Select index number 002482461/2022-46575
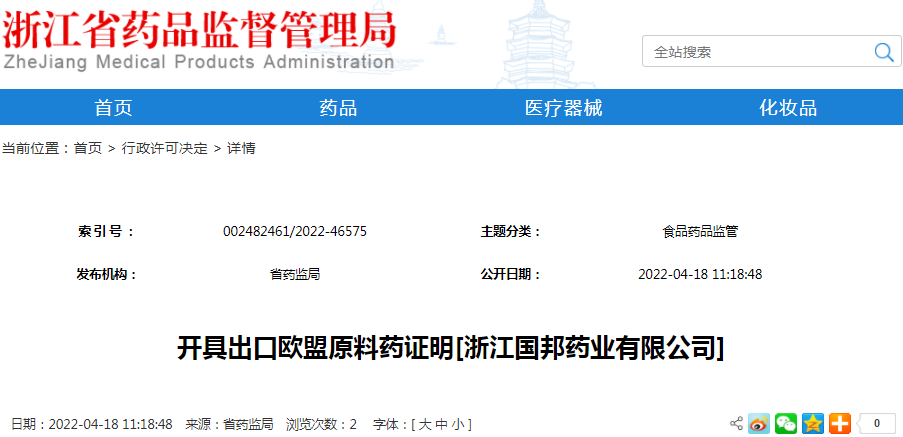The height and width of the screenshot is (437, 903). pyautogui.click(x=295, y=231)
